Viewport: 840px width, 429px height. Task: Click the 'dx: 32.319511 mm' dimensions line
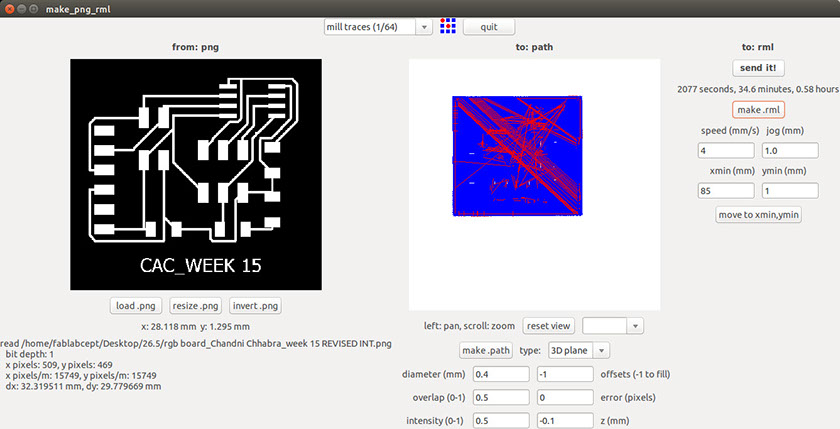tap(83, 386)
